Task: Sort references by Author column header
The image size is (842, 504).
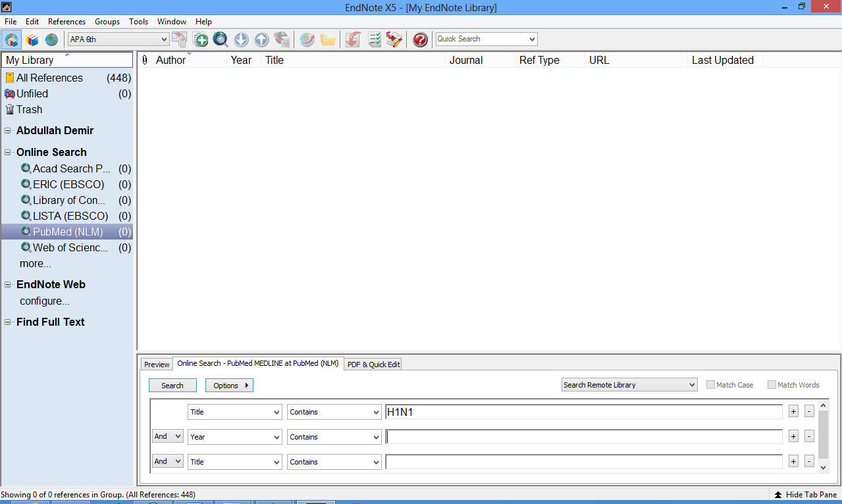Action: click(190, 60)
